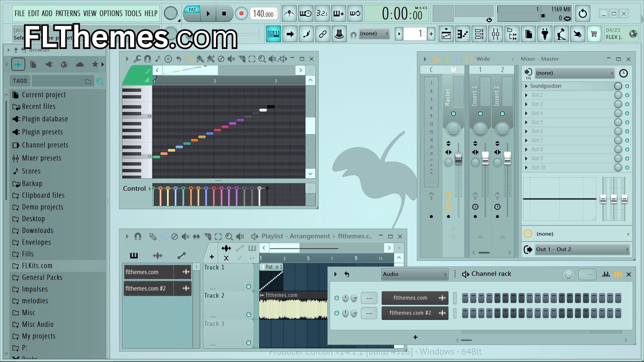644x362 pixels.
Task: Click the flthemes.com channel button
Action: tap(415, 298)
